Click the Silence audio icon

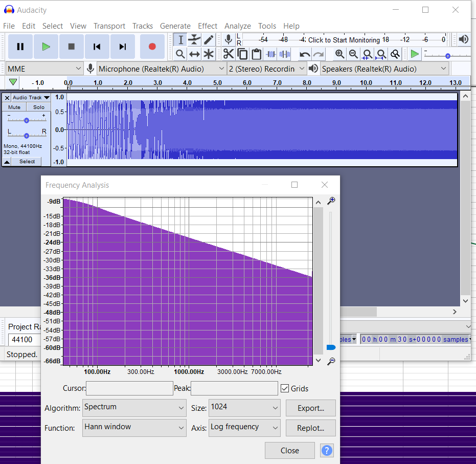pyautogui.click(x=285, y=54)
